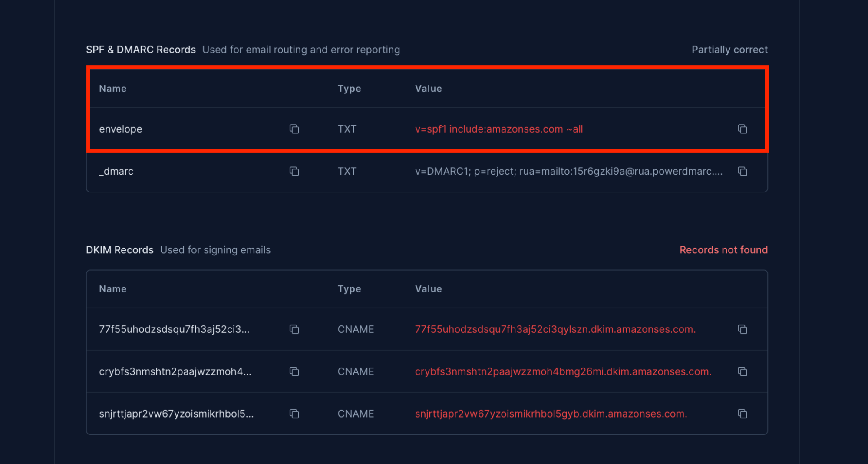The height and width of the screenshot is (464, 868).
Task: Click the DKIM Records section heading
Action: [119, 250]
